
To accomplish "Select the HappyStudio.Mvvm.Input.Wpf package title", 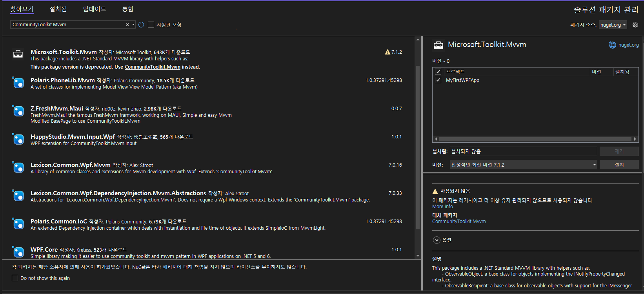I will pyautogui.click(x=73, y=137).
